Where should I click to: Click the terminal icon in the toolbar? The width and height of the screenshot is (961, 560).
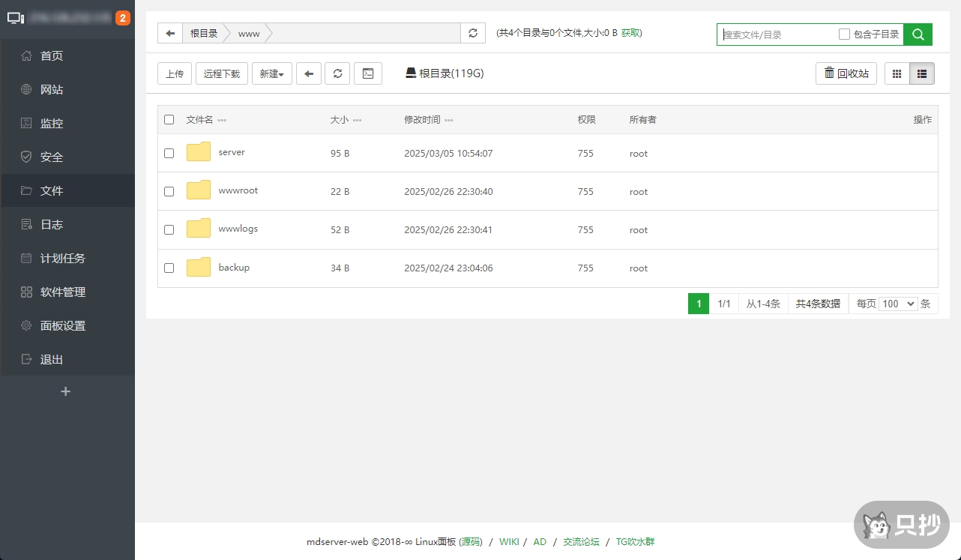click(367, 73)
